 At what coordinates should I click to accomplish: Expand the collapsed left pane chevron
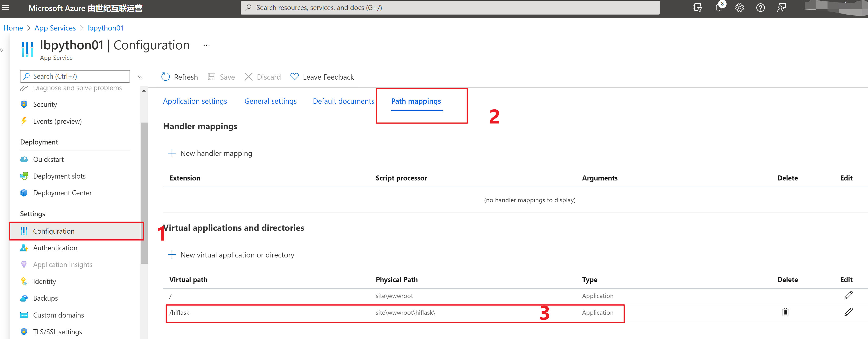coord(2,51)
